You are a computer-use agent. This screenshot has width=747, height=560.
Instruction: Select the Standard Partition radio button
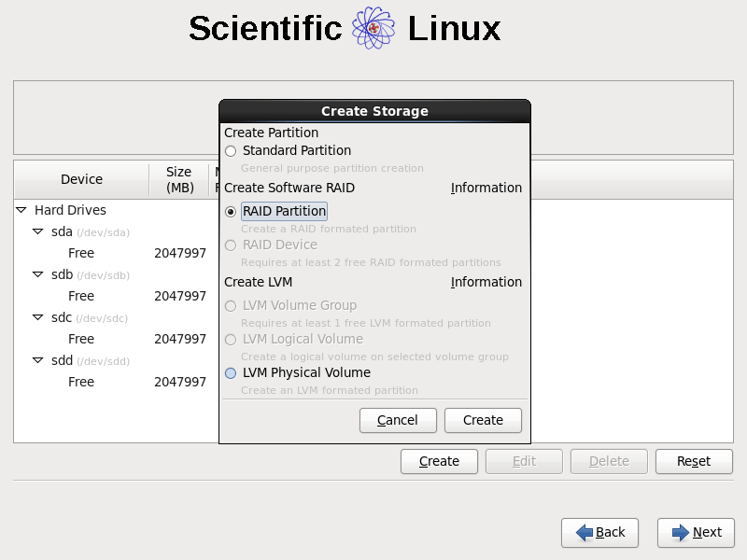click(x=231, y=151)
